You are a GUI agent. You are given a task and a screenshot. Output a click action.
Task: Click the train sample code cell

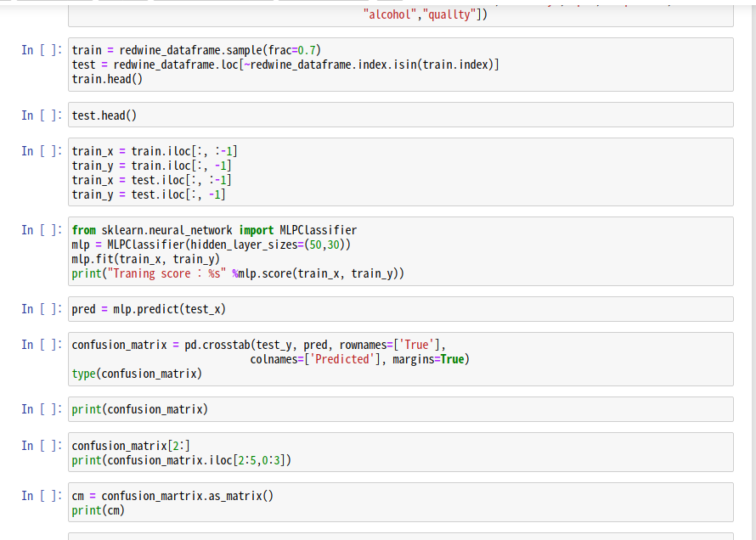pyautogui.click(x=401, y=65)
